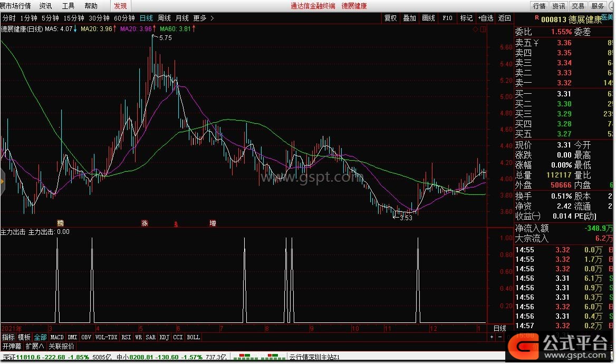Viewport: 616px width, 364px height.
Task: Open the 发现 tab
Action: click(120, 6)
